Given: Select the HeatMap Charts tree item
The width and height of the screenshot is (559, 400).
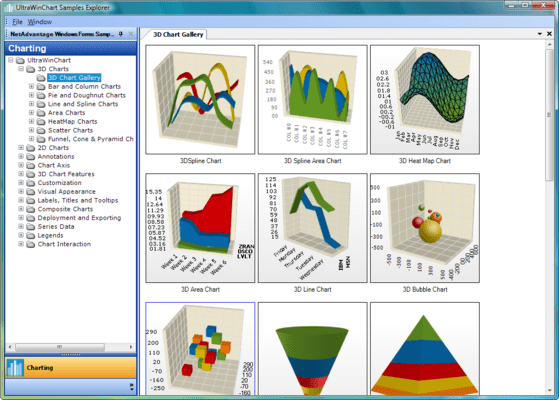Looking at the screenshot, I should click(x=73, y=122).
